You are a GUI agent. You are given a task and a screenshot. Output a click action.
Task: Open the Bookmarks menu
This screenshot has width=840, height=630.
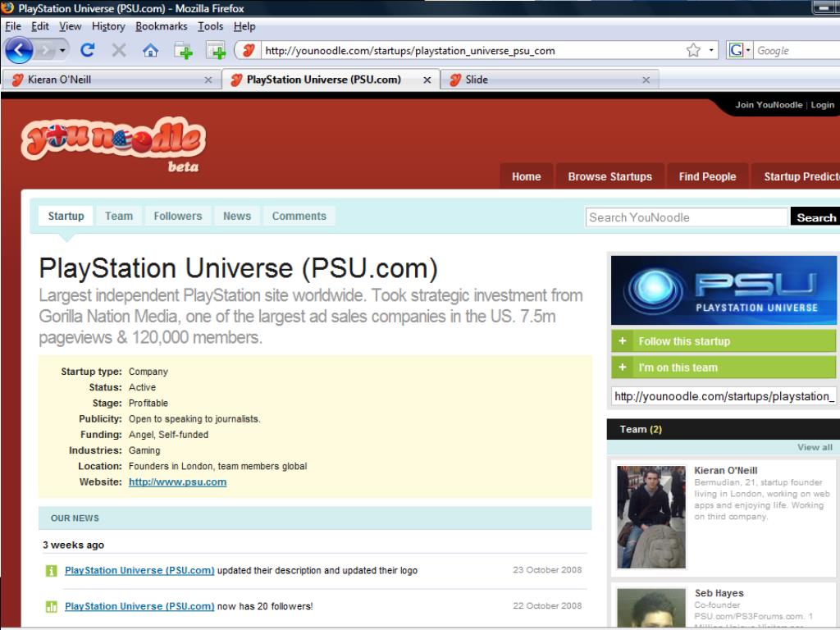tap(162, 26)
